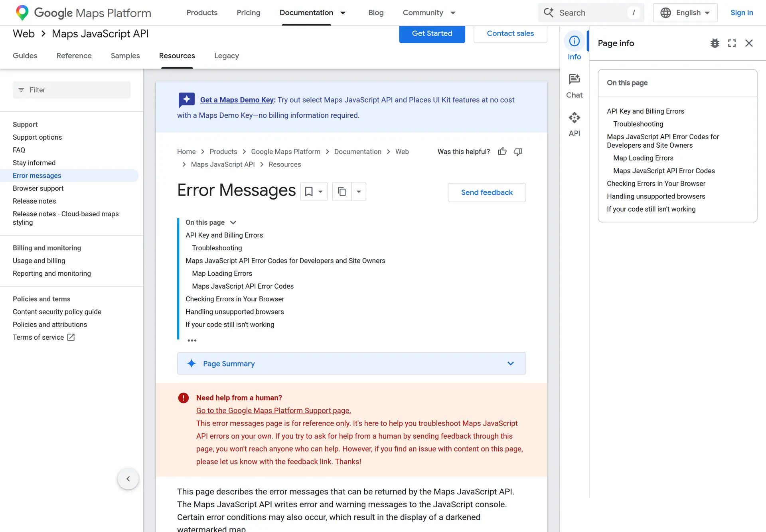The height and width of the screenshot is (532, 766).
Task: Click the Maps Demo Key sparkle icon
Action: [186, 100]
